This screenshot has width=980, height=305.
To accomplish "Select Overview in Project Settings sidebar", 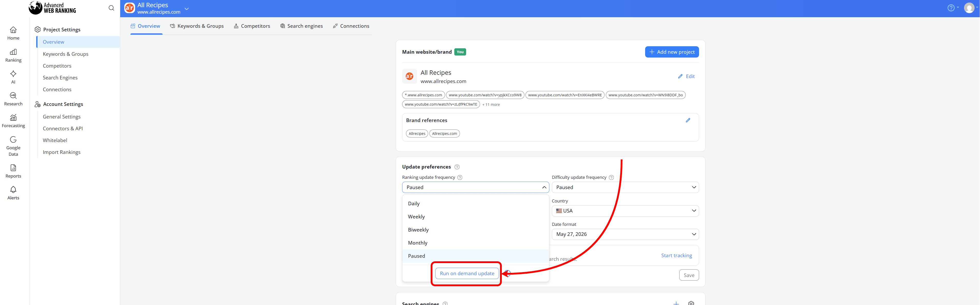I will pyautogui.click(x=78, y=42).
